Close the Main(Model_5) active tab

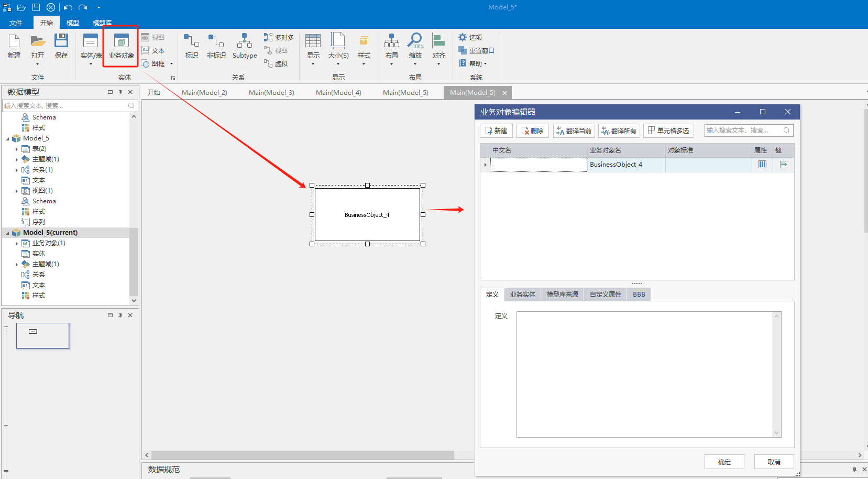504,93
